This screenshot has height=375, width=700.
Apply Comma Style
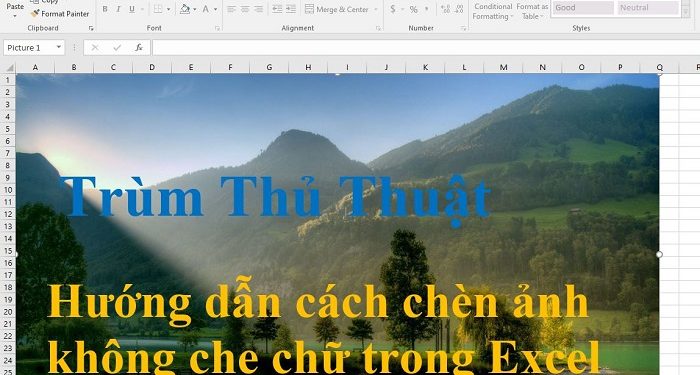(x=427, y=9)
